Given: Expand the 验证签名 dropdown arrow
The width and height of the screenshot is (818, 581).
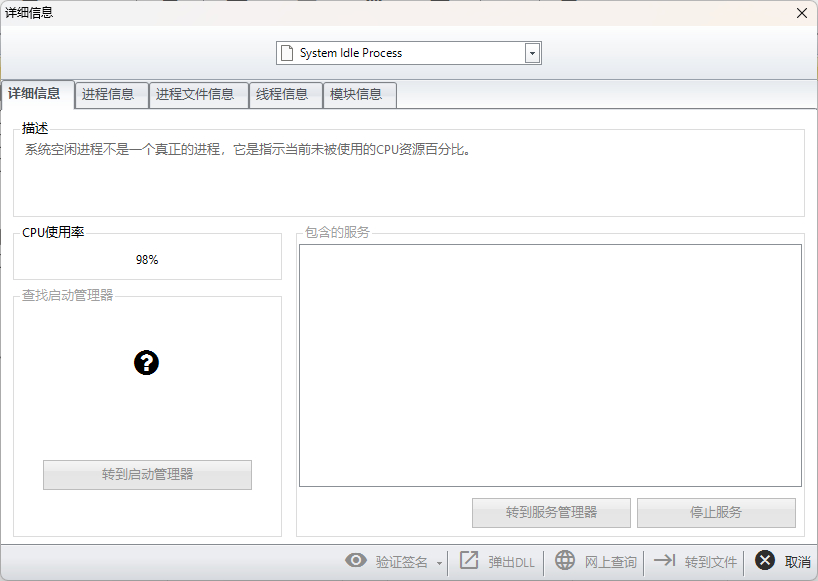Looking at the screenshot, I should (439, 563).
